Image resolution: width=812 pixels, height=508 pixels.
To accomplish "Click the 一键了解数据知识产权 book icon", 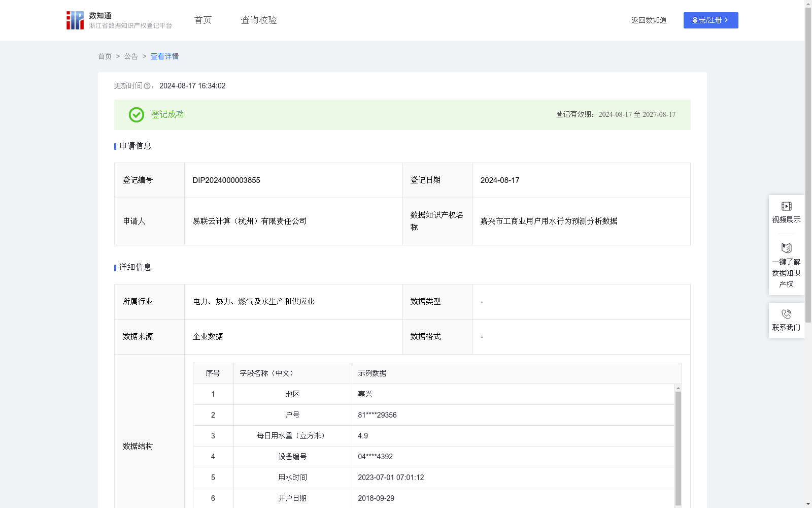I will point(786,248).
